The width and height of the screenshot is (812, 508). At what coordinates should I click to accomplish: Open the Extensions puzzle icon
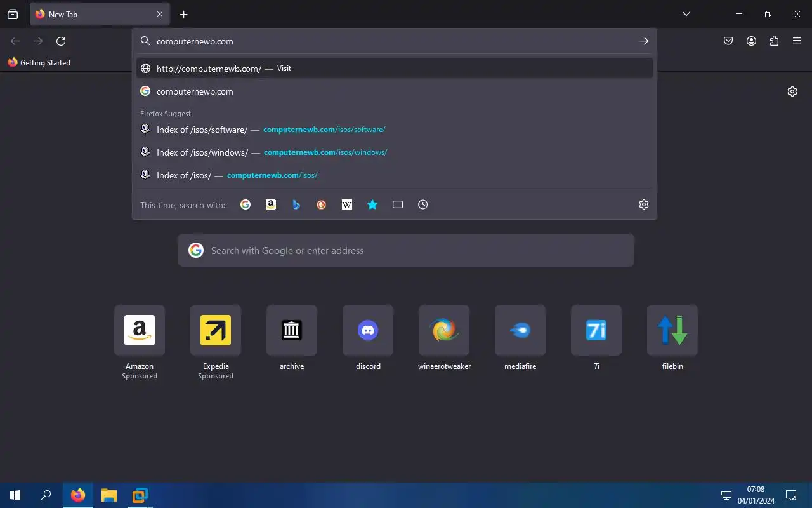tap(774, 41)
